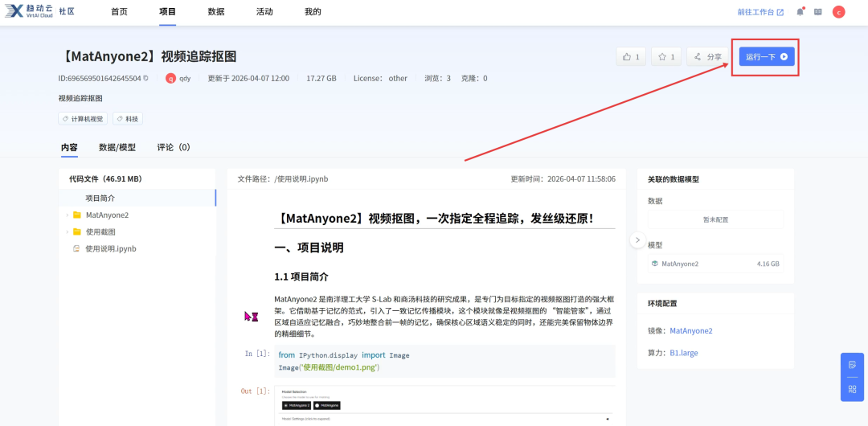Click the 文件路径：/使用说明.ipynb text
Screen dimensions: 868x426
click(283, 179)
